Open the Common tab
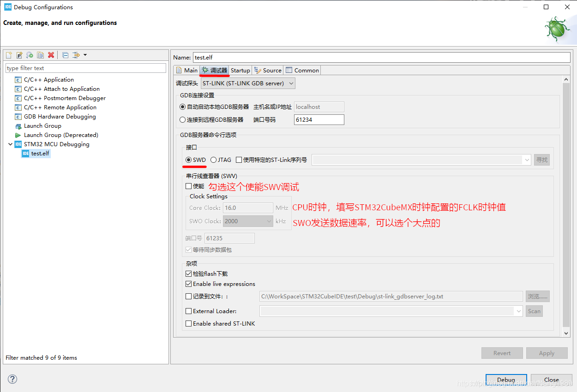The width and height of the screenshot is (577, 392). 302,70
